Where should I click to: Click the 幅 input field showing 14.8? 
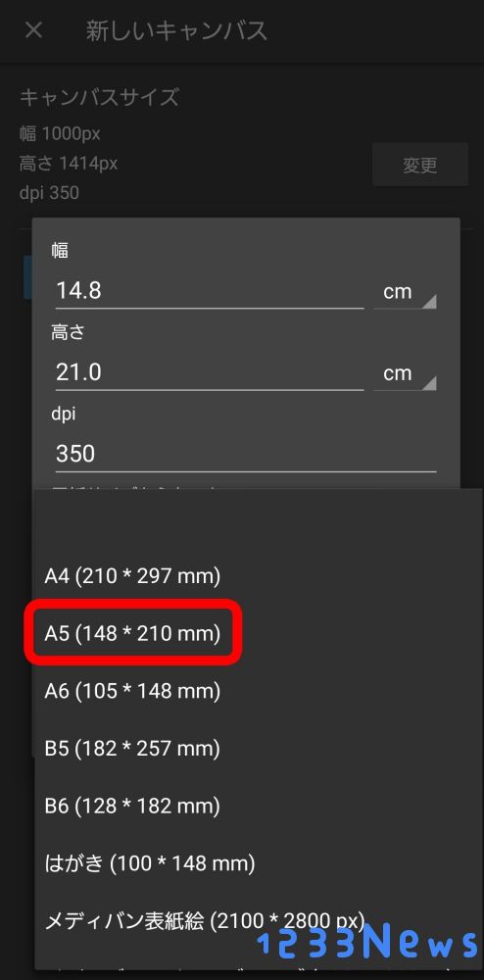pyautogui.click(x=210, y=291)
